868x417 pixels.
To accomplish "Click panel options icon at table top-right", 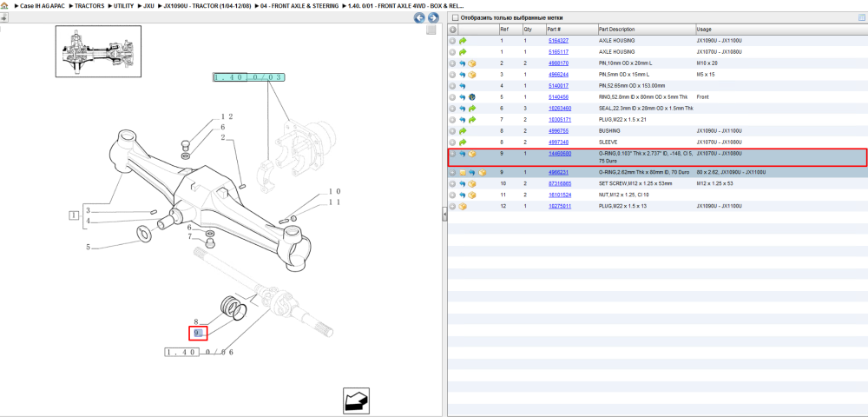I will tap(861, 17).
